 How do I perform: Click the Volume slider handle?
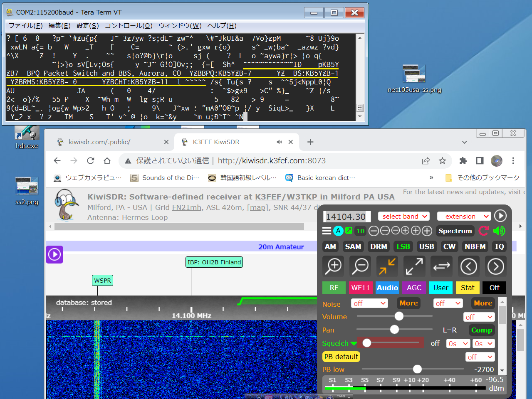coord(399,316)
